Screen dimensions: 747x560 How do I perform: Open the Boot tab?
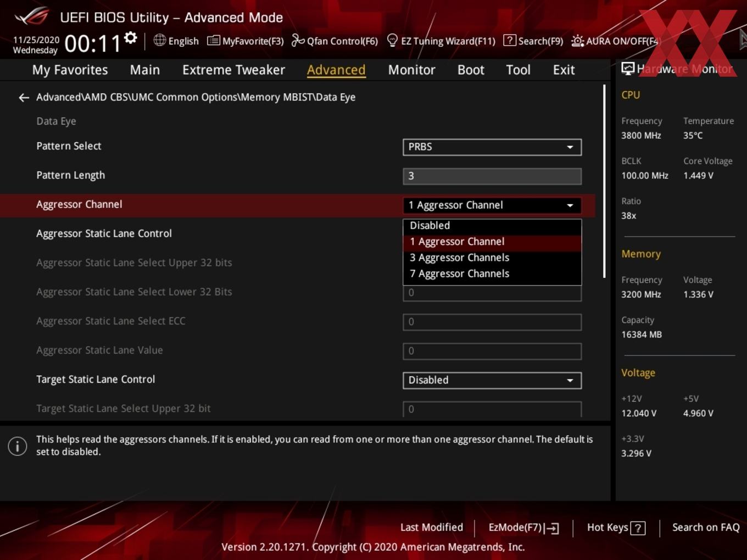[471, 70]
